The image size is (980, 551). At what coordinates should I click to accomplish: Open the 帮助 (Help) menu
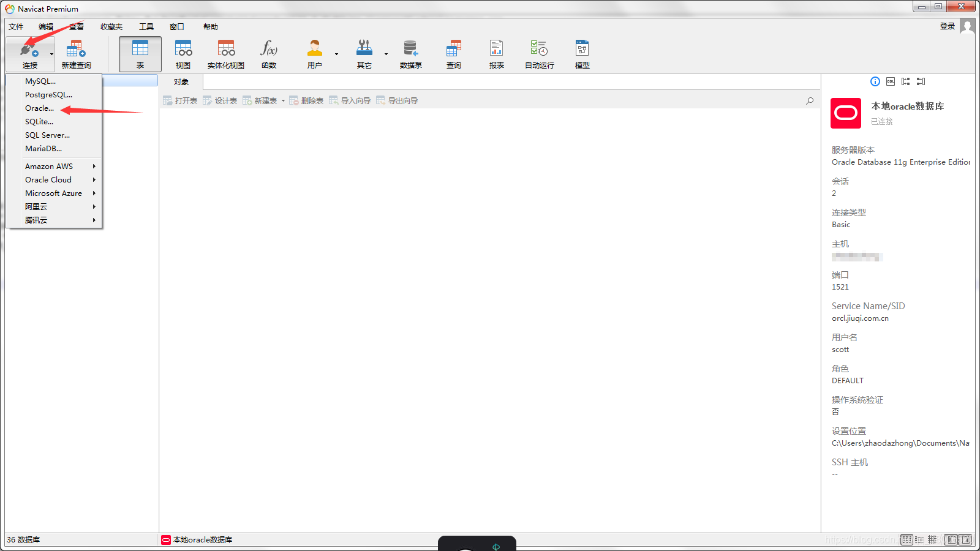pos(211,27)
